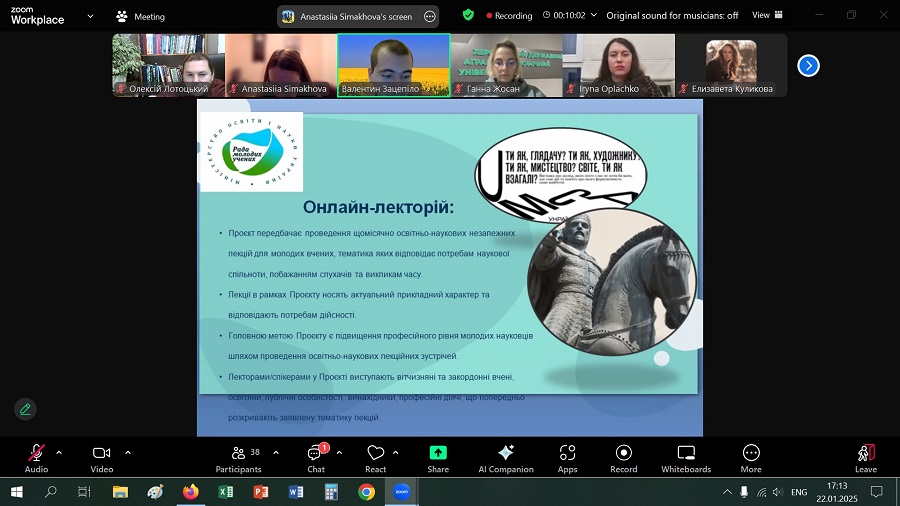Open Firefox from the Windows taskbar
This screenshot has height=506, width=900.
pyautogui.click(x=190, y=492)
